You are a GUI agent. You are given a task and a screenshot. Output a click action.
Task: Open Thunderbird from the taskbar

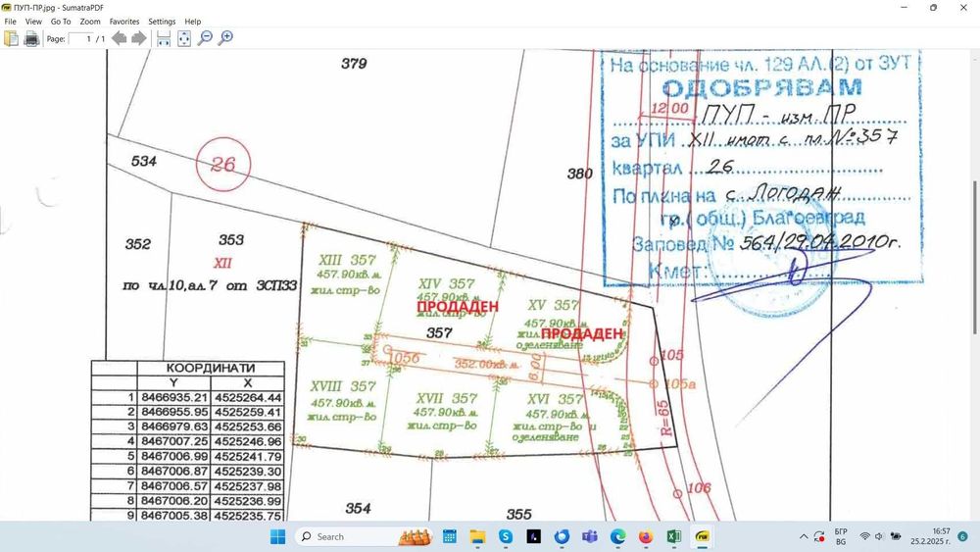point(562,536)
